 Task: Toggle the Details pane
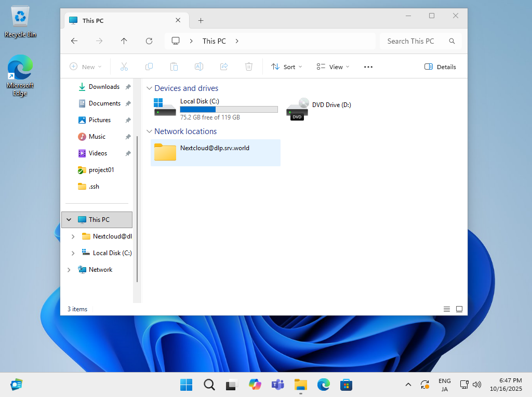(x=440, y=67)
